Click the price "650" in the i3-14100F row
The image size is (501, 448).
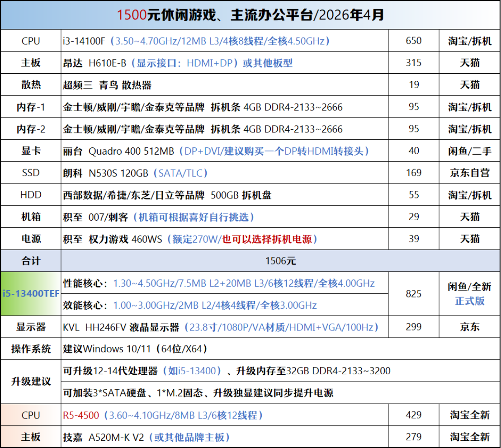coord(413,41)
